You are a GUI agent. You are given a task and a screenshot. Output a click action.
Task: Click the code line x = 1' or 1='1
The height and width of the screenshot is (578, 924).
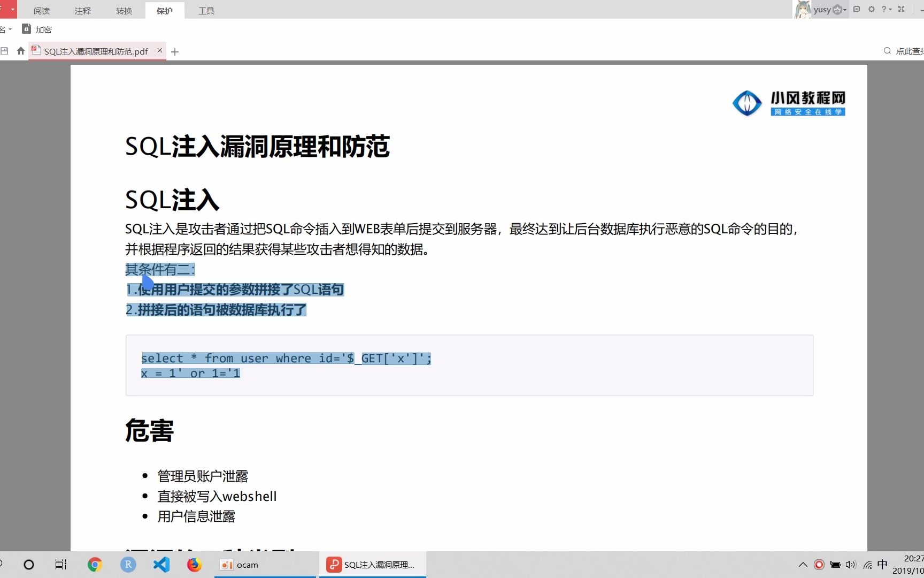[x=191, y=373]
